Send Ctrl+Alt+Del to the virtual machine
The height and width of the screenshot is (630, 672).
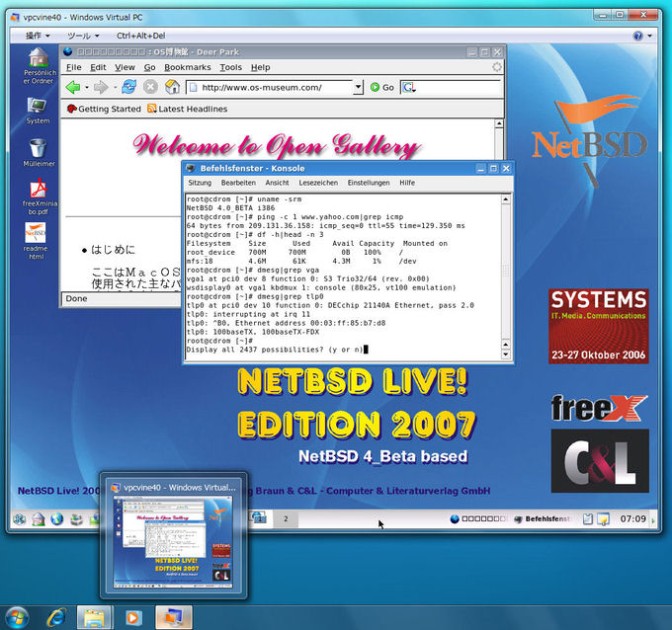pos(140,36)
